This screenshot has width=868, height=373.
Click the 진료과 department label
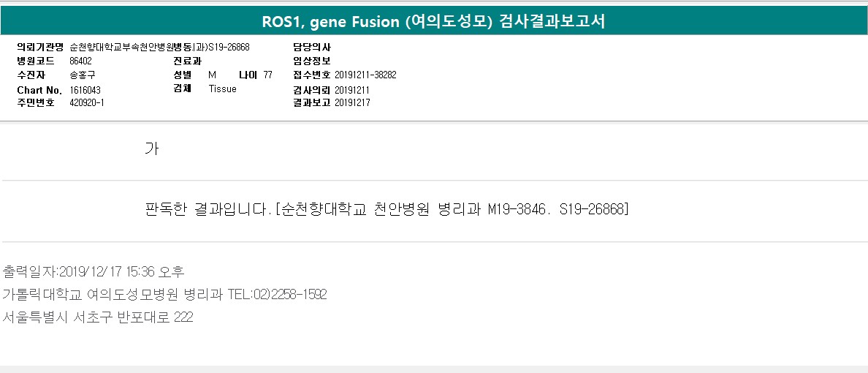click(187, 61)
